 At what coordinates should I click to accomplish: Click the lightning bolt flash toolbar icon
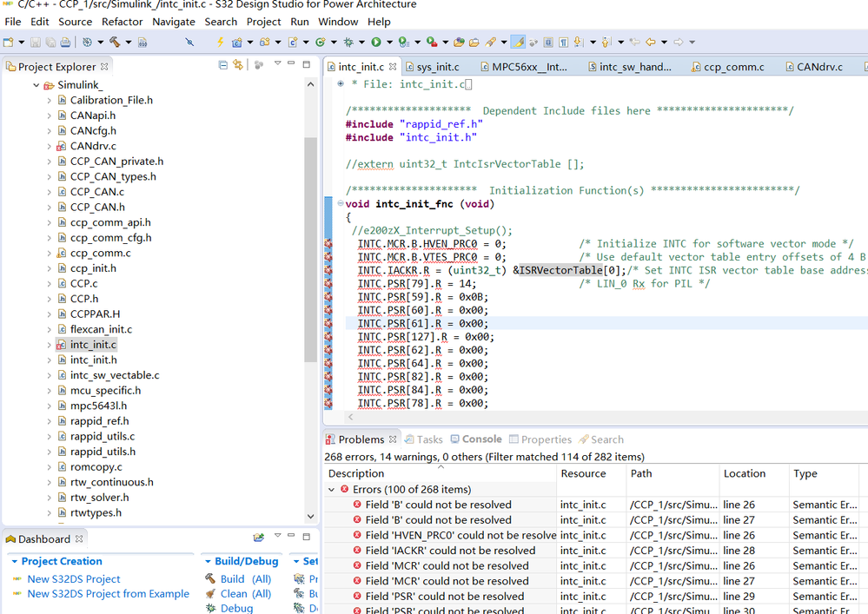click(x=220, y=42)
